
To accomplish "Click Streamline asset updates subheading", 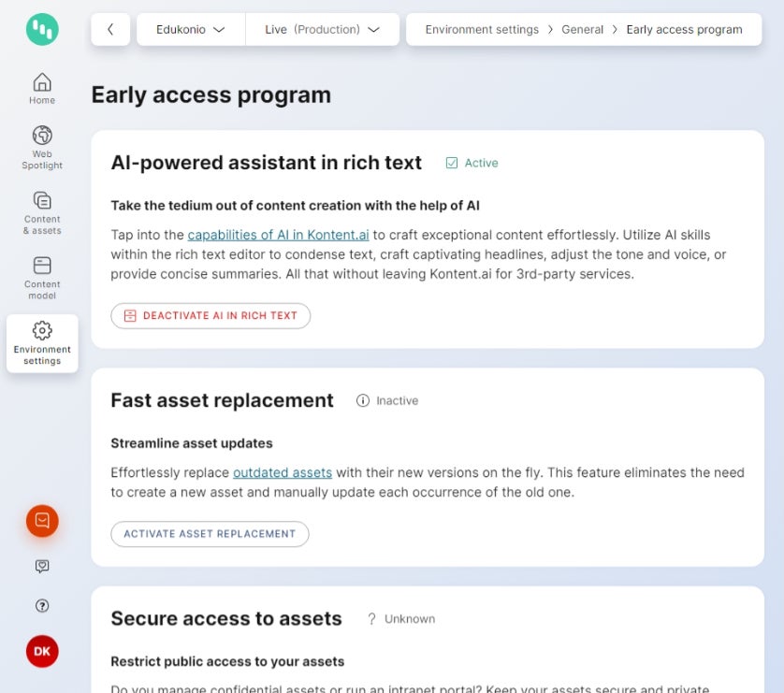I will click(x=192, y=443).
